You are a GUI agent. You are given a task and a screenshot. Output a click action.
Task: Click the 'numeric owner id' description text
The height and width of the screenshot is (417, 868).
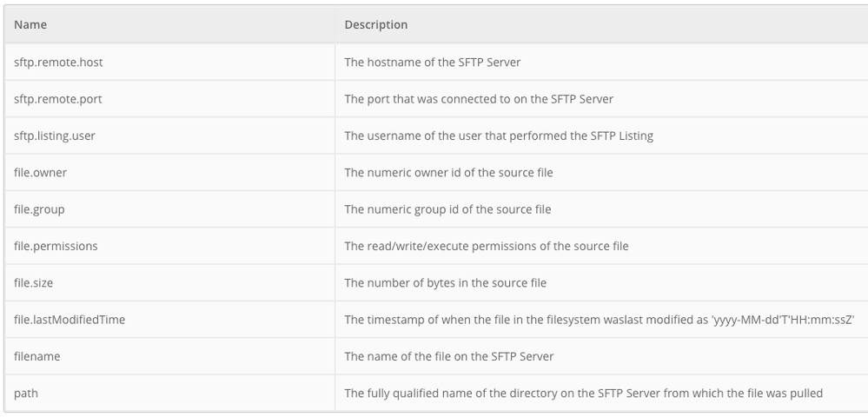click(448, 172)
